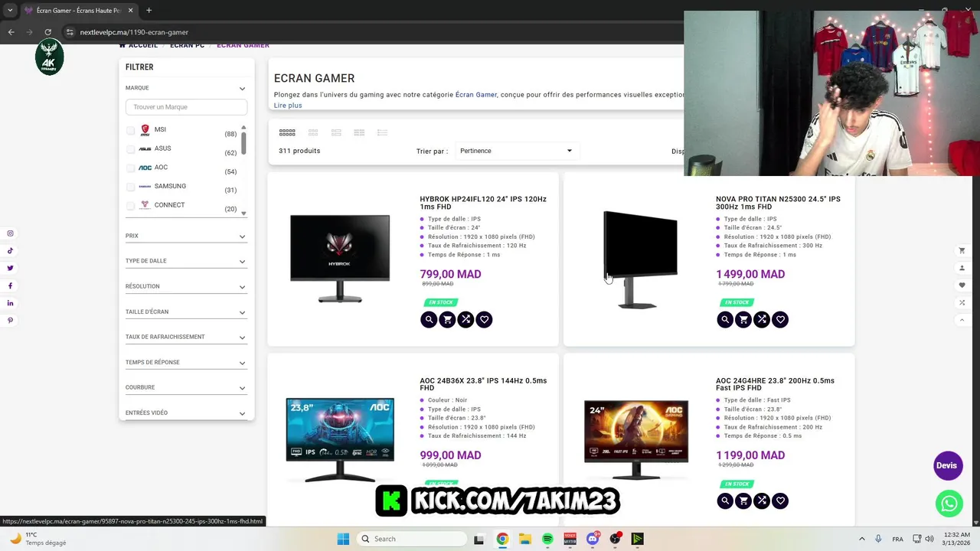The width and height of the screenshot is (980, 551).
Task: Click the Lire plus link
Action: pos(288,106)
